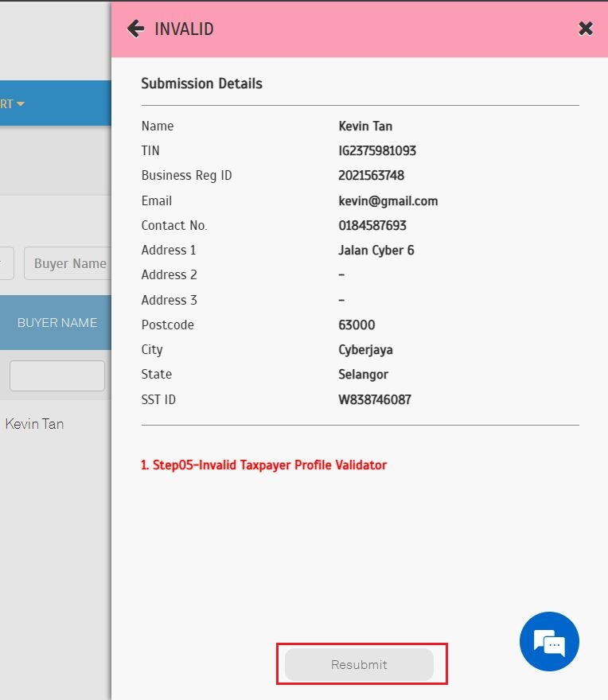
Task: Click the TIN value IG2375981093
Action: pos(377,150)
